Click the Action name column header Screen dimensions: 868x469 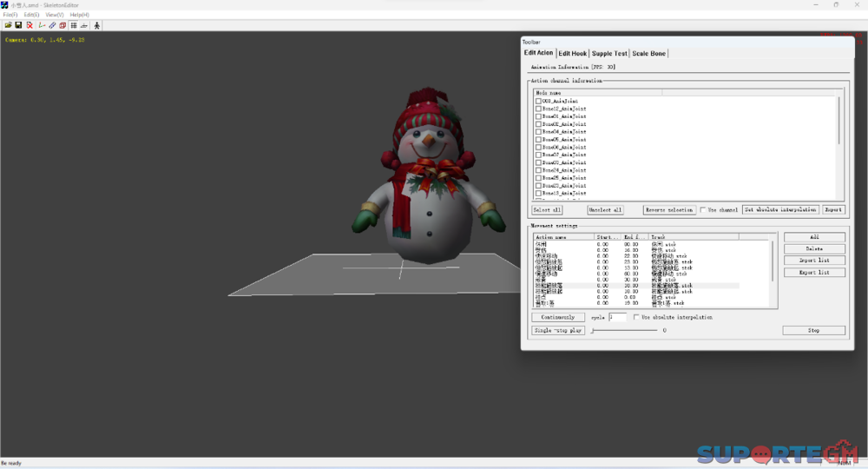pyautogui.click(x=562, y=236)
